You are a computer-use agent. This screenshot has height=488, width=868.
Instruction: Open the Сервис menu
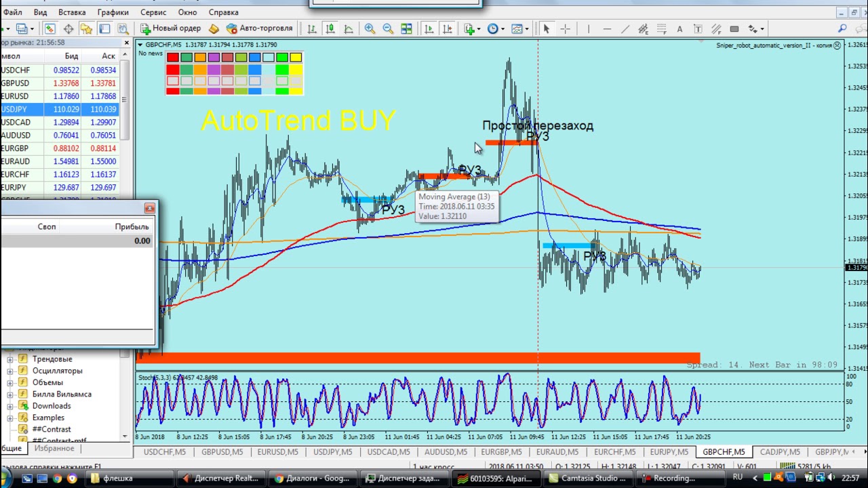(153, 12)
